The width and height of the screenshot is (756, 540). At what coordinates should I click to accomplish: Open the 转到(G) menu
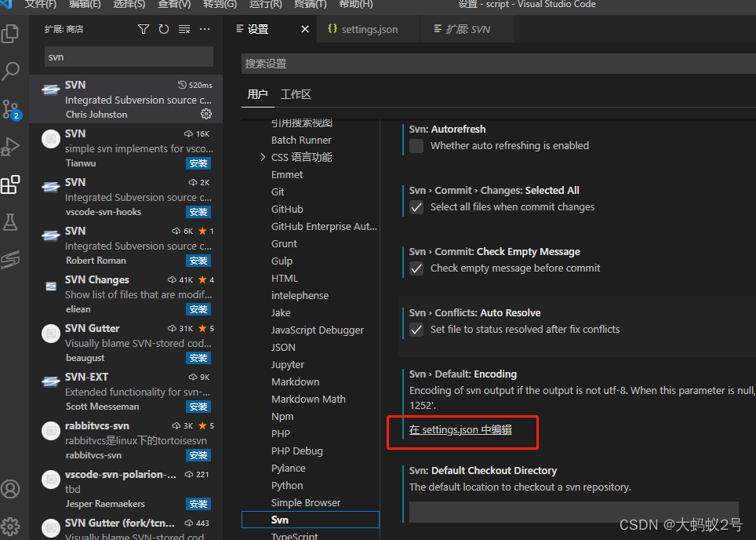click(x=220, y=5)
